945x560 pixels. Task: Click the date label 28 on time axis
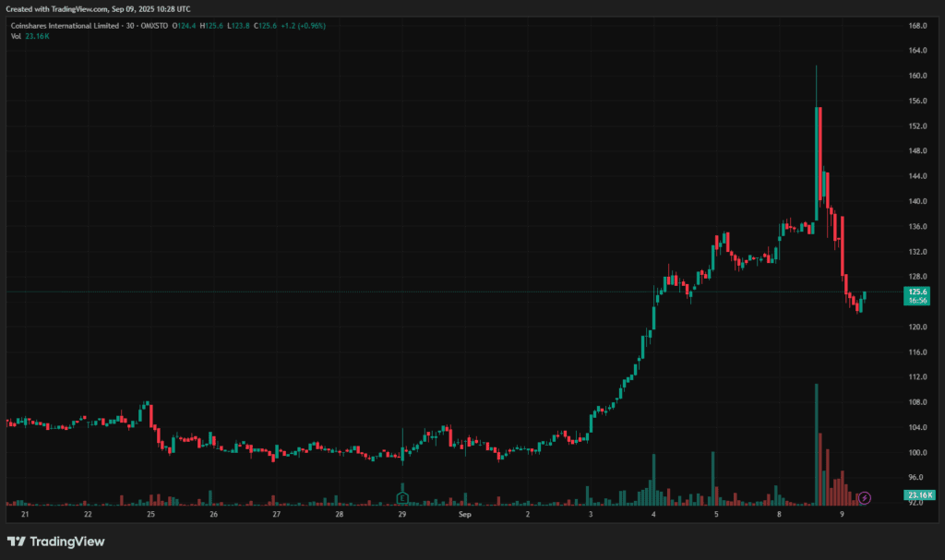tap(340, 514)
